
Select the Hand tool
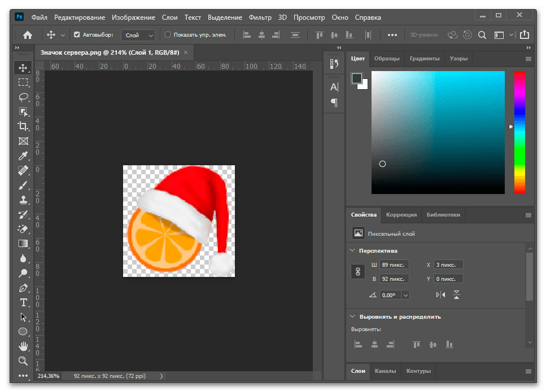point(23,346)
